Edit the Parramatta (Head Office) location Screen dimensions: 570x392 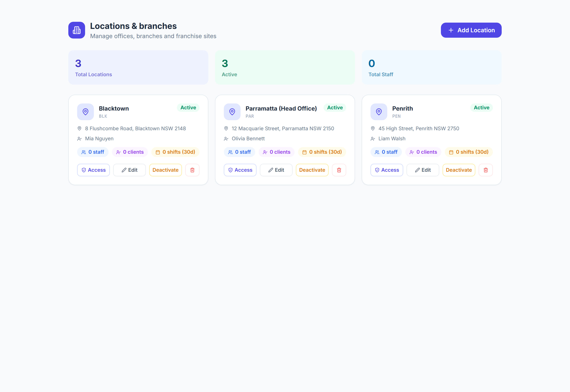pyautogui.click(x=276, y=170)
